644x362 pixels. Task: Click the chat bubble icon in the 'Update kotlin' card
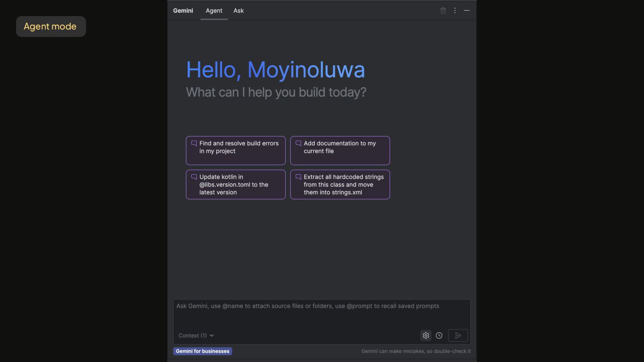[x=194, y=177]
